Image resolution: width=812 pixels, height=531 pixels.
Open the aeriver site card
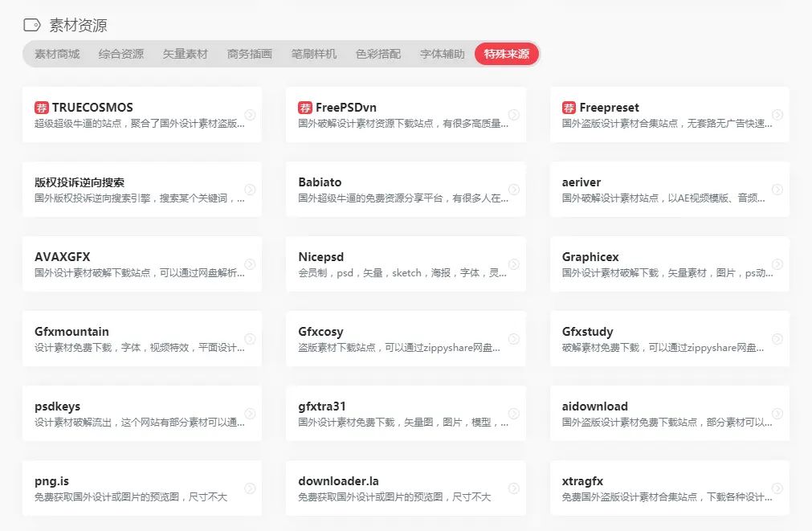tap(669, 189)
